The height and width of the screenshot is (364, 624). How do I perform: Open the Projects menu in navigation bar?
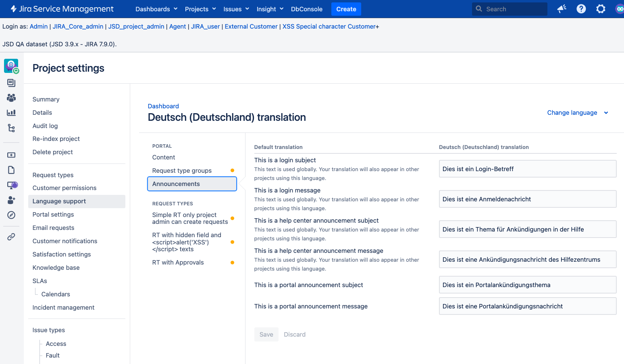click(200, 9)
